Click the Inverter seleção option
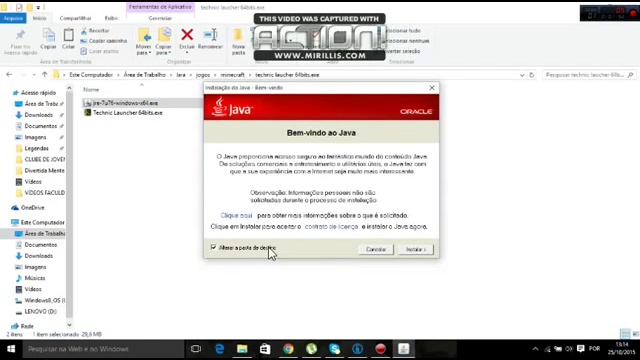Image resolution: width=640 pixels, height=360 pixels. (402, 51)
